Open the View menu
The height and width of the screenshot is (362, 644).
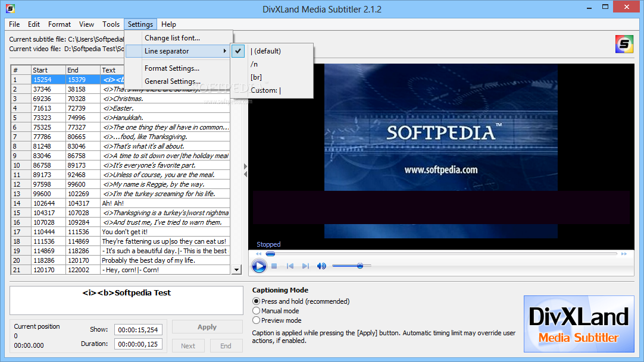[86, 24]
